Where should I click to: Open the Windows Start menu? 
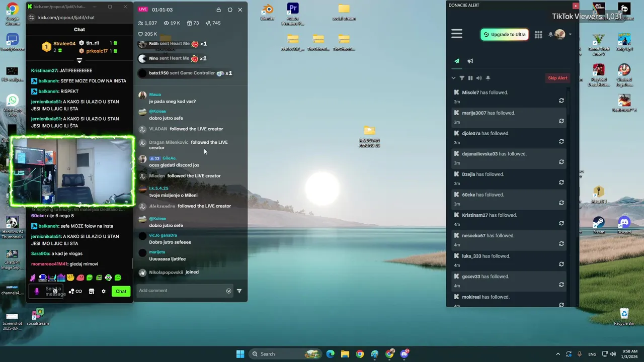coord(240,354)
